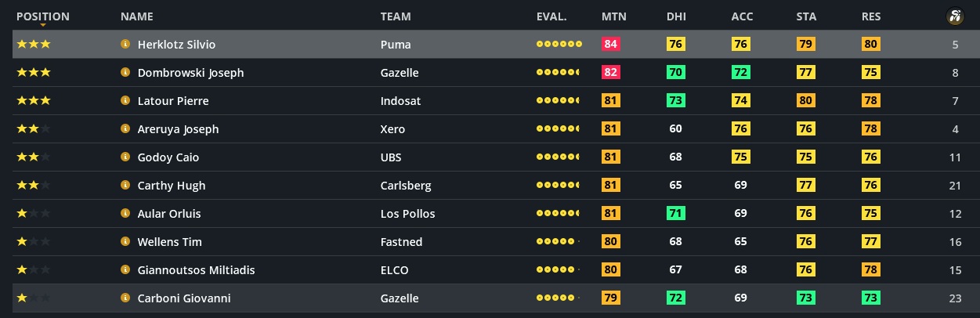
Task: Sort list by NAME header
Action: [x=136, y=16]
